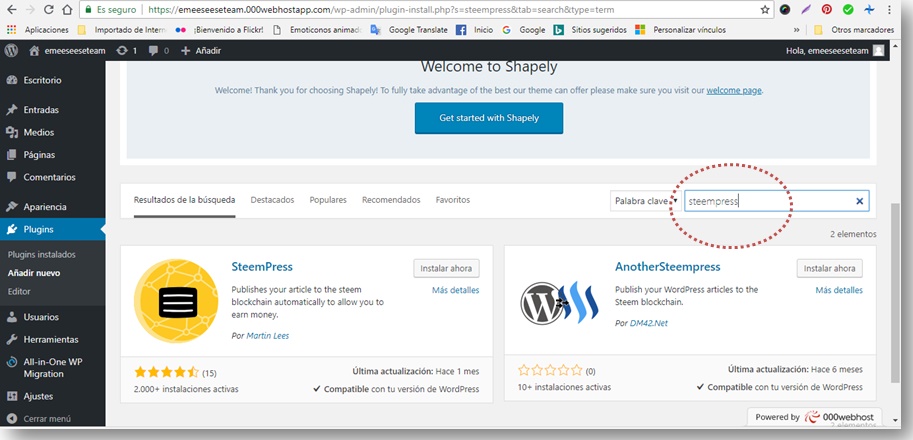Open the Google Translate bookmark
Screen dimensions: 913x440
[409, 30]
